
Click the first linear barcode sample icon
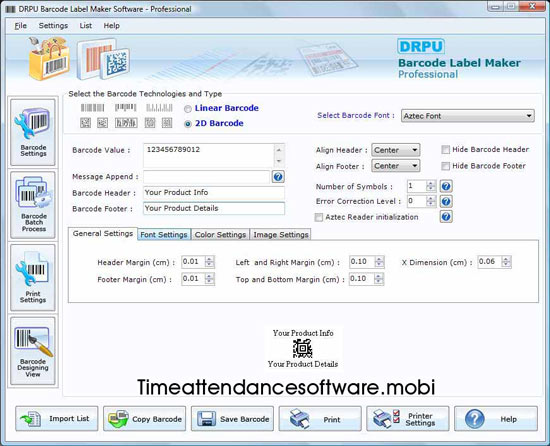[93, 108]
